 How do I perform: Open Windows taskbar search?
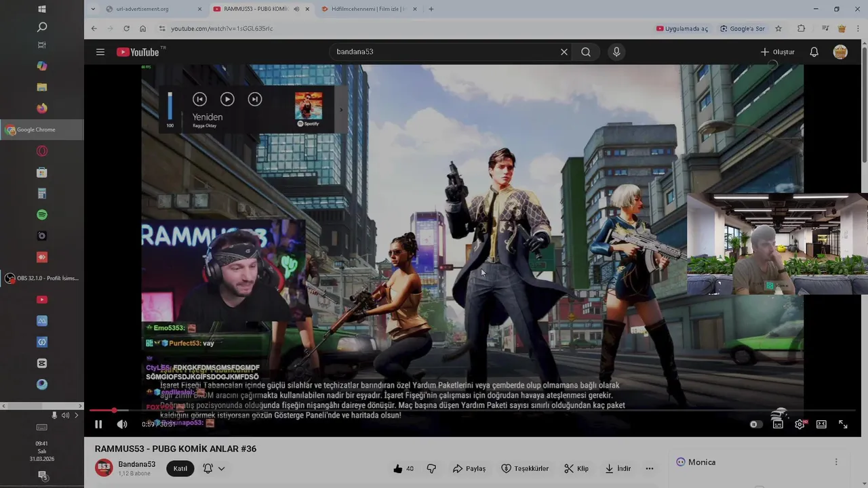tap(42, 27)
